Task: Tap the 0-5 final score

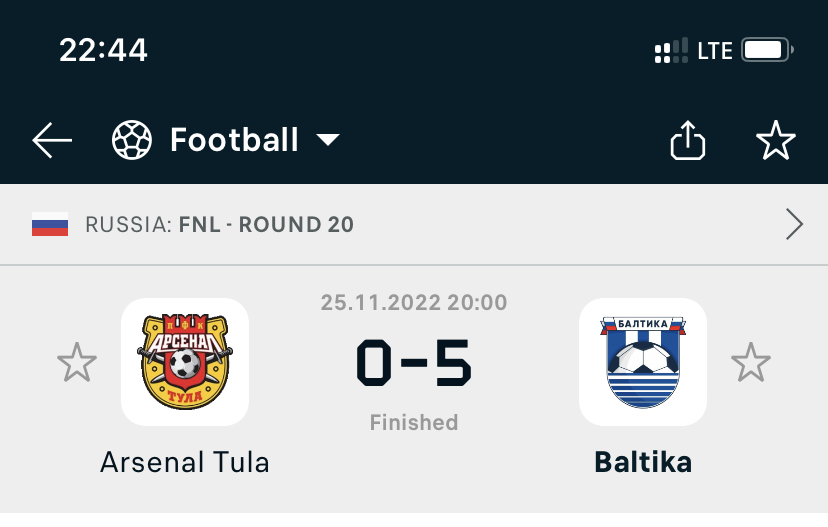Action: 414,363
